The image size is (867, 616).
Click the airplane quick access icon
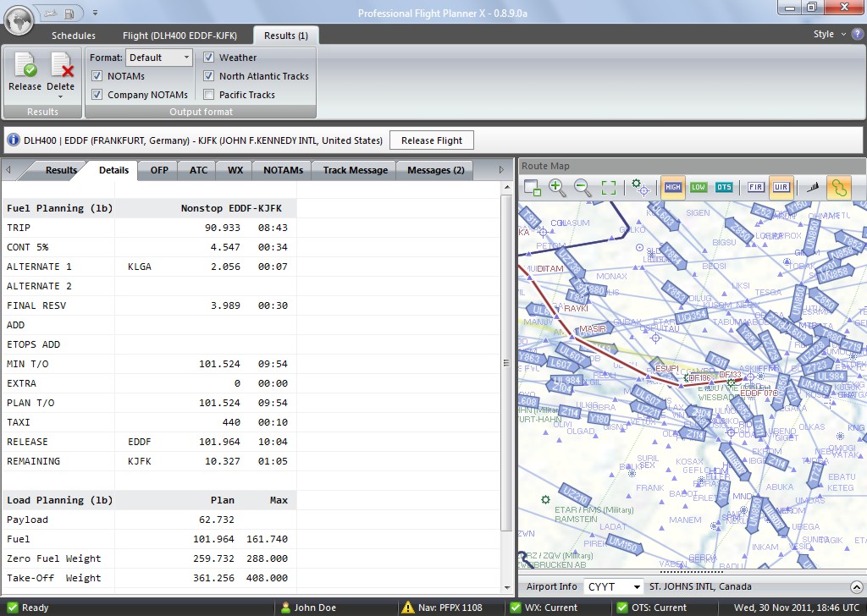coord(50,13)
